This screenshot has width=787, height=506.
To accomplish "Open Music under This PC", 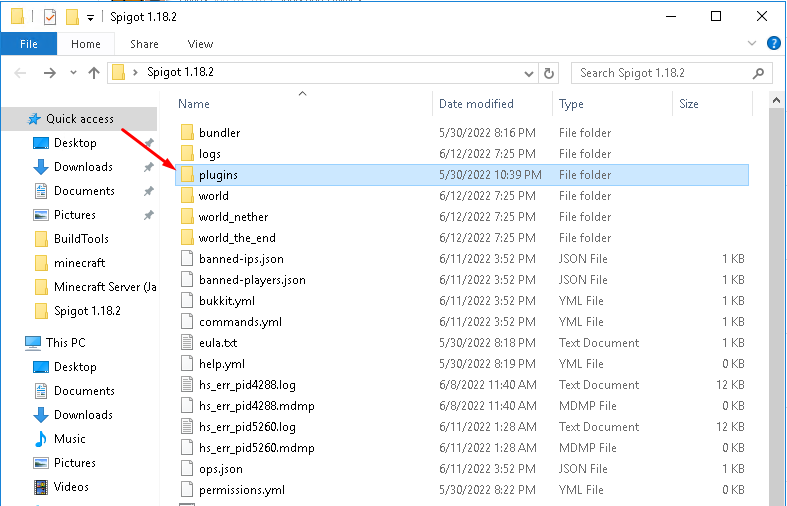I will (70, 439).
